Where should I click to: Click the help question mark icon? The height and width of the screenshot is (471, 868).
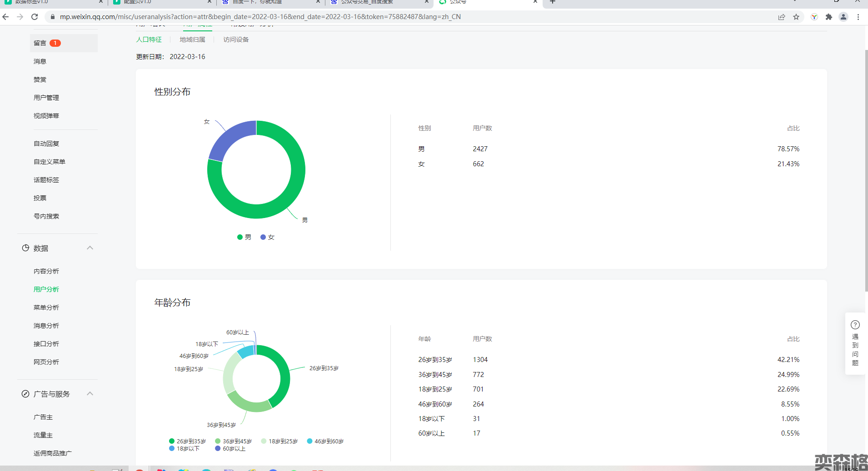(855, 325)
